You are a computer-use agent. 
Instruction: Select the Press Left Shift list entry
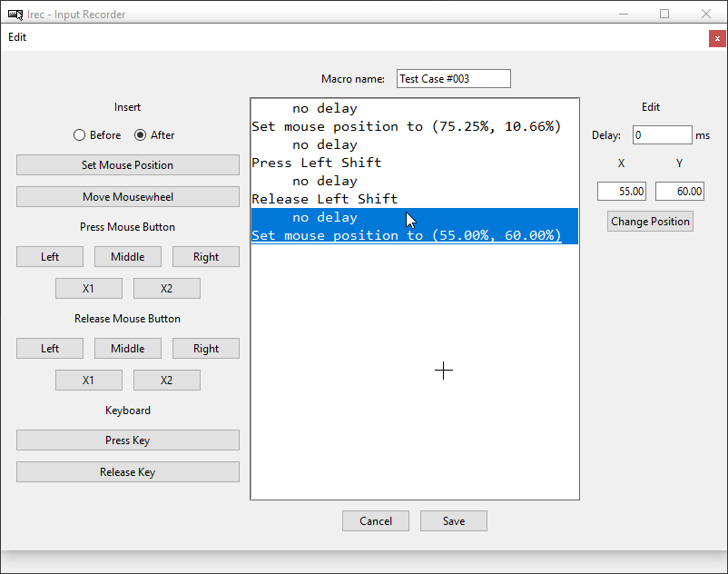click(317, 163)
